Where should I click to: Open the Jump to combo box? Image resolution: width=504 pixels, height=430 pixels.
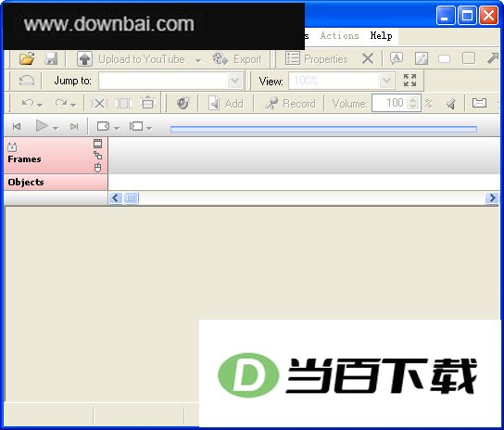point(170,81)
